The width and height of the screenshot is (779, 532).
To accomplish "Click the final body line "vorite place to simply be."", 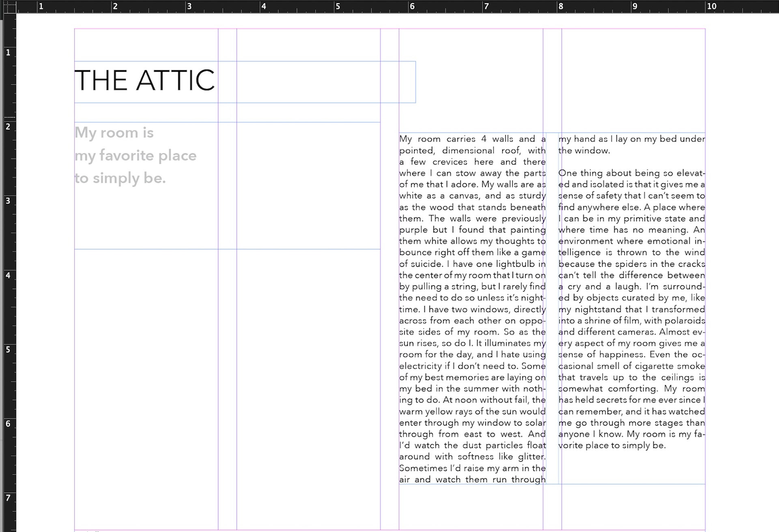I will (612, 445).
